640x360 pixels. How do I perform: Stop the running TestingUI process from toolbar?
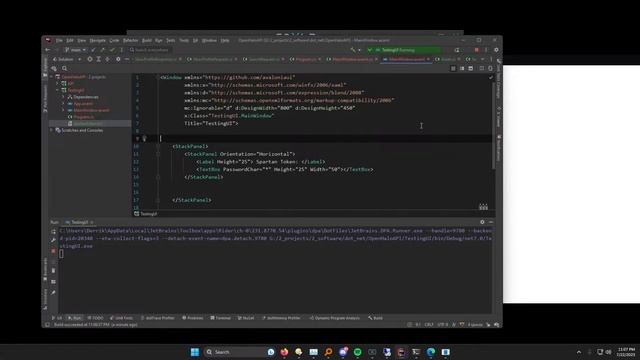[476, 50]
